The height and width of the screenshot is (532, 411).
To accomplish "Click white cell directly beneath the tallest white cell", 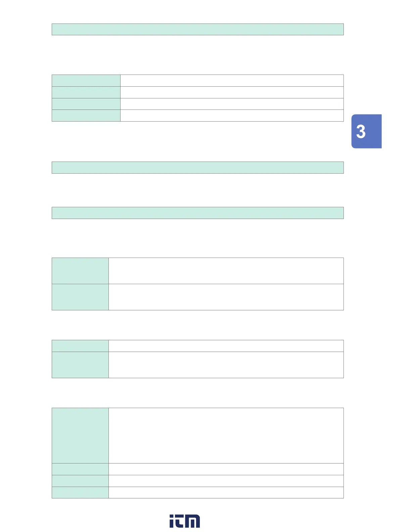I will pyautogui.click(x=226, y=469).
